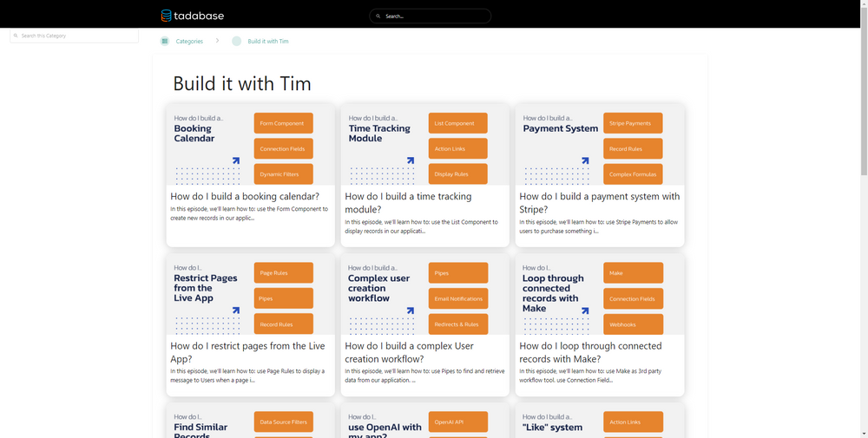Screen dimensions: 868x438
Task: Click time tracking description about List Component
Action: [421, 226]
